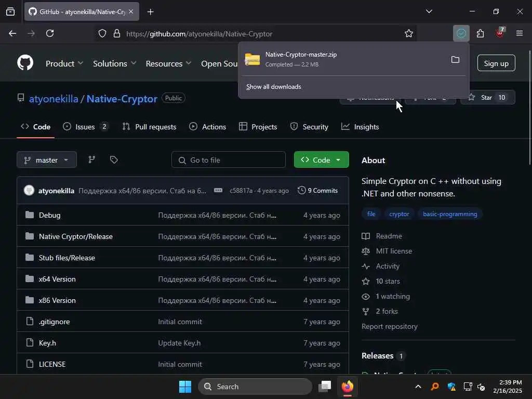Image resolution: width=532 pixels, height=399 pixels.
Task: Click the Firefox taskbar icon
Action: tap(348, 387)
